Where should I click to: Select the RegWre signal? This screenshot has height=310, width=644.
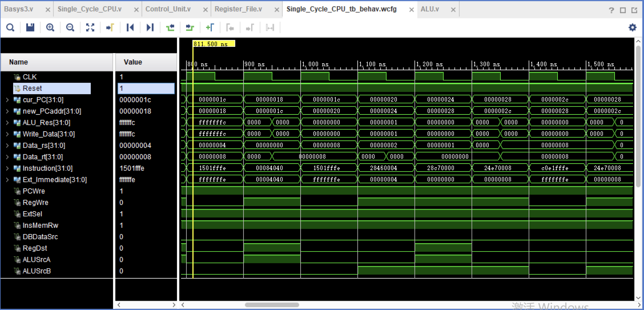click(35, 203)
